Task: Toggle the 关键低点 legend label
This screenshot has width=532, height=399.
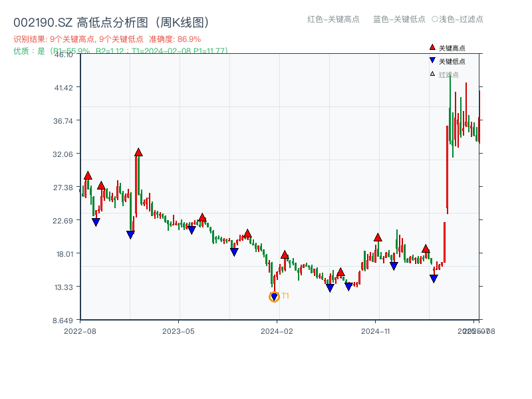Action: click(x=452, y=61)
